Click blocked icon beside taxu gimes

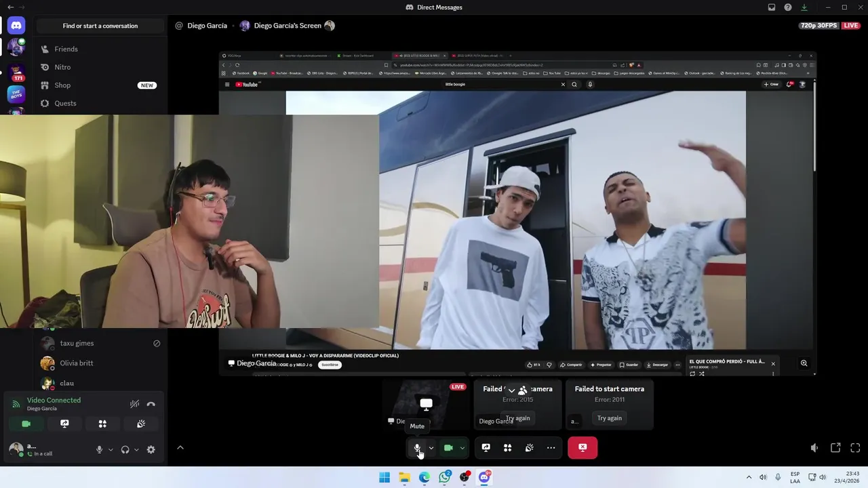(x=157, y=343)
